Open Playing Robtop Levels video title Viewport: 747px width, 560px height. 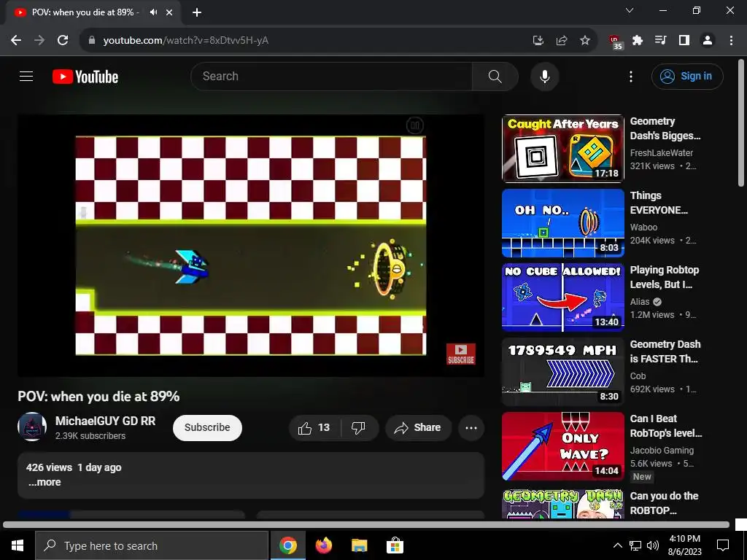pos(664,277)
